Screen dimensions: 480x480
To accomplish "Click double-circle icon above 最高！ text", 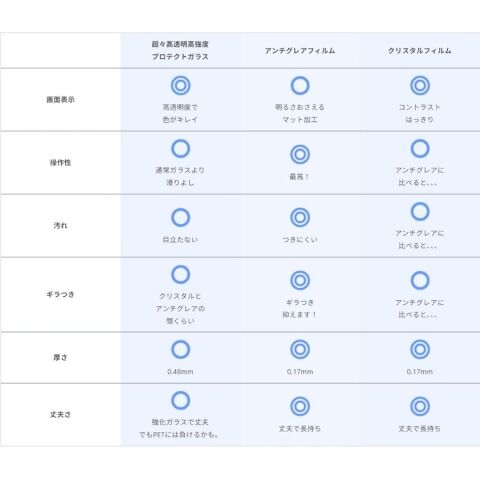I will point(300,154).
